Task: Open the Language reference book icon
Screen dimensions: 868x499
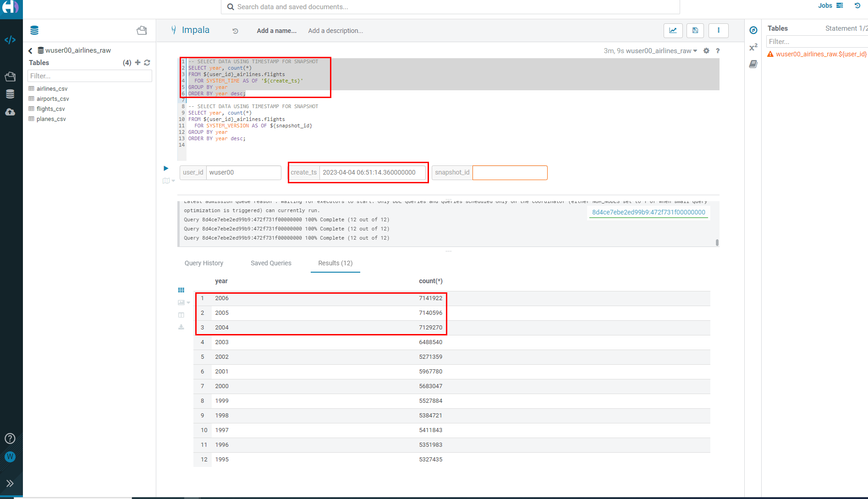Action: coord(753,64)
